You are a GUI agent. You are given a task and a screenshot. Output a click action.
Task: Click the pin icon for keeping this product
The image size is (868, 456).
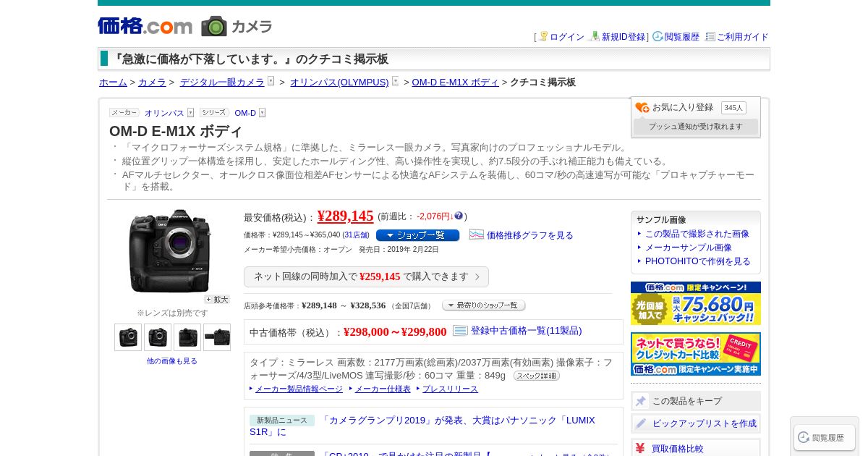click(x=641, y=401)
